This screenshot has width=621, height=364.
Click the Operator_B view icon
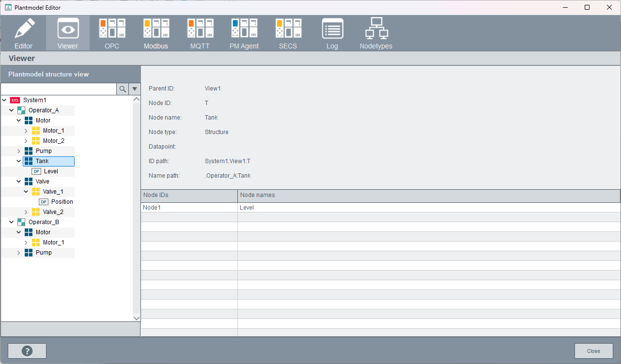click(x=21, y=222)
